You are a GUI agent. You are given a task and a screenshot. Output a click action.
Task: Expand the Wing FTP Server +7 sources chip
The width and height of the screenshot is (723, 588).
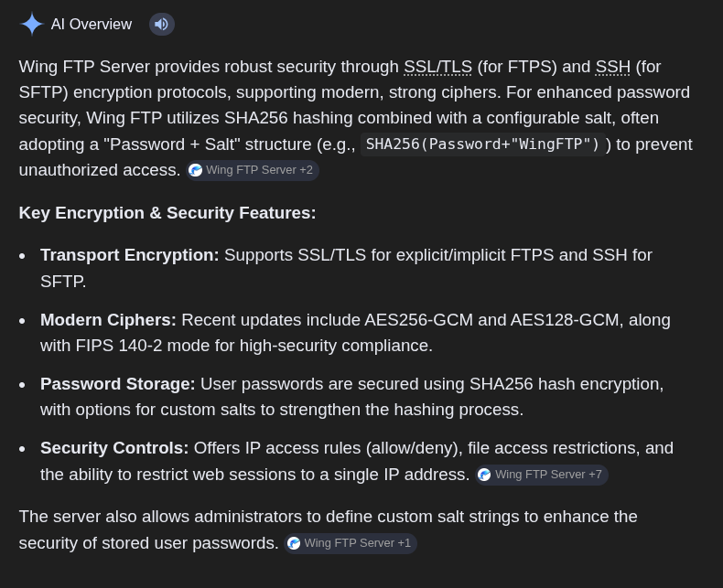541,475
